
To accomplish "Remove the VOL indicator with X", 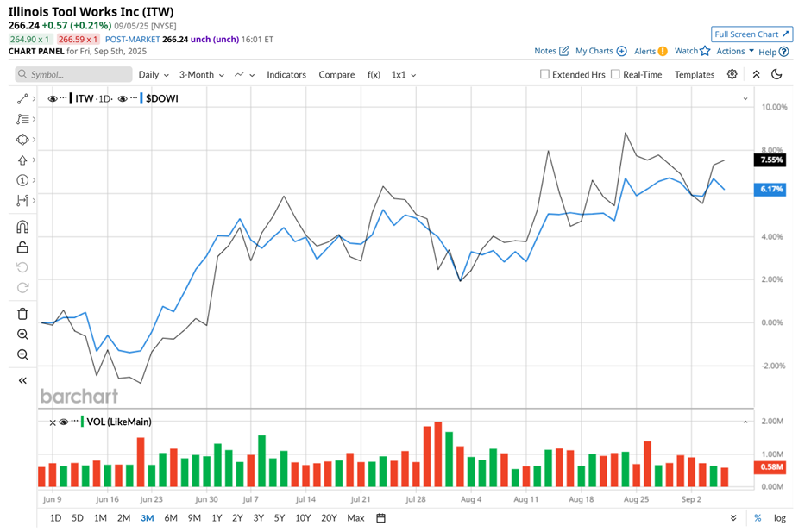I will [53, 422].
